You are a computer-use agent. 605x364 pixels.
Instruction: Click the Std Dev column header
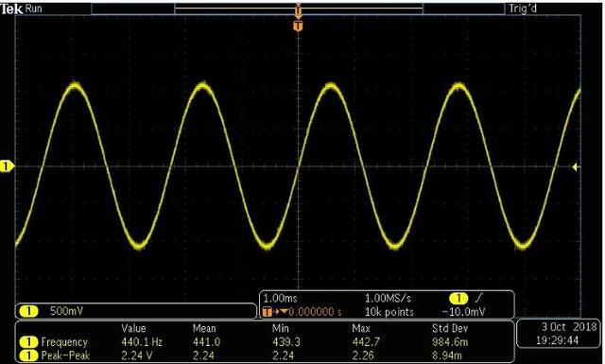[x=450, y=328]
